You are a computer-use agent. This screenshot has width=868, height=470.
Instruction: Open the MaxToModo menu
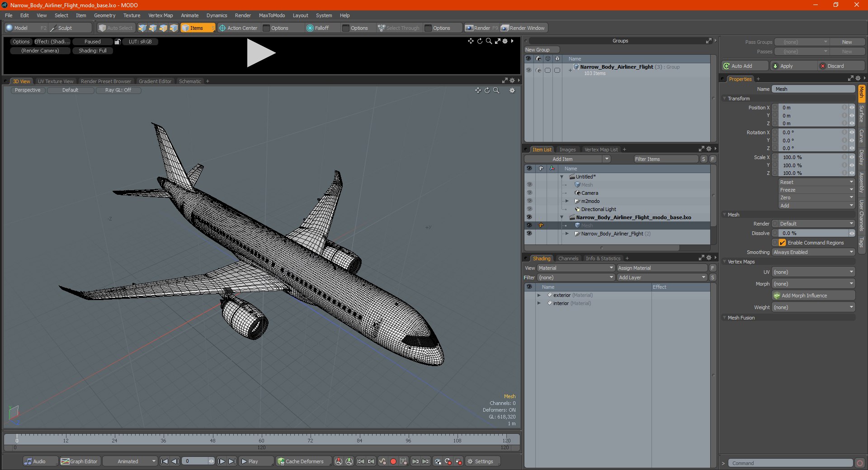[272, 15]
